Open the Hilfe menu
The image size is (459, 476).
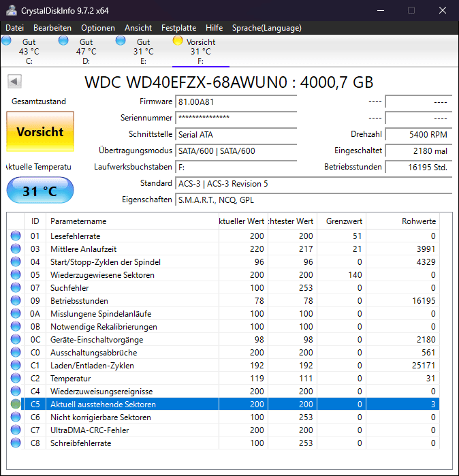[x=214, y=28]
